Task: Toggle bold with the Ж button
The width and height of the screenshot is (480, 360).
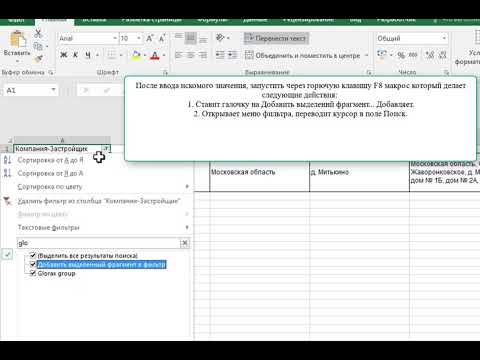Action: pos(63,55)
